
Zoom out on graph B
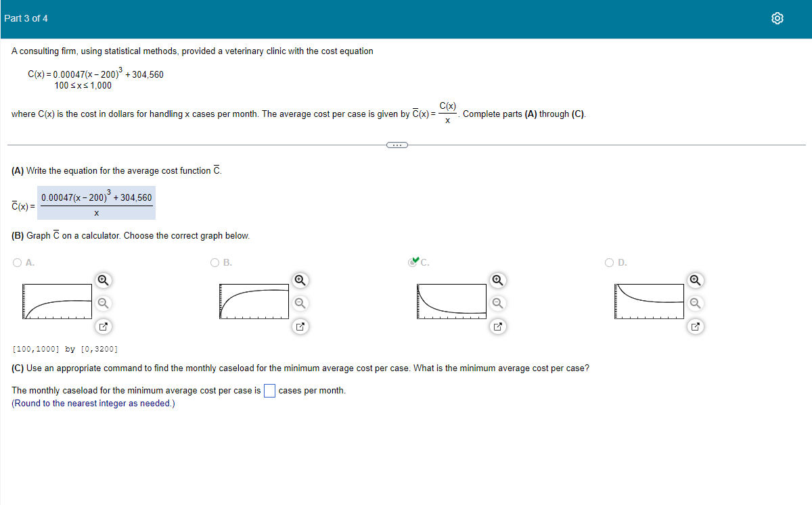point(300,303)
